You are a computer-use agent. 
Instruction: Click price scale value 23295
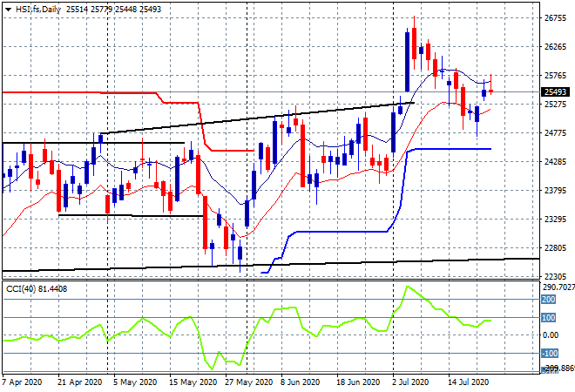555,219
